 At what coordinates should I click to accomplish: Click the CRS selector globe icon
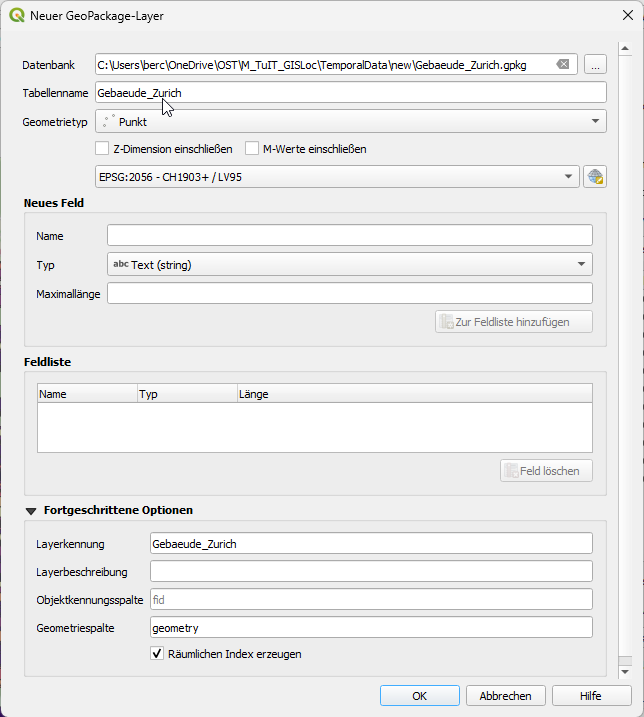pos(595,177)
